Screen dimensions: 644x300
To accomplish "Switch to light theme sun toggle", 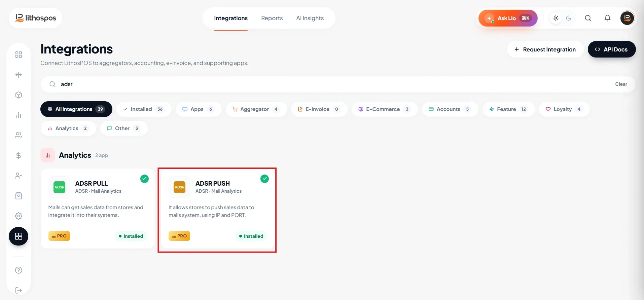I will point(556,18).
